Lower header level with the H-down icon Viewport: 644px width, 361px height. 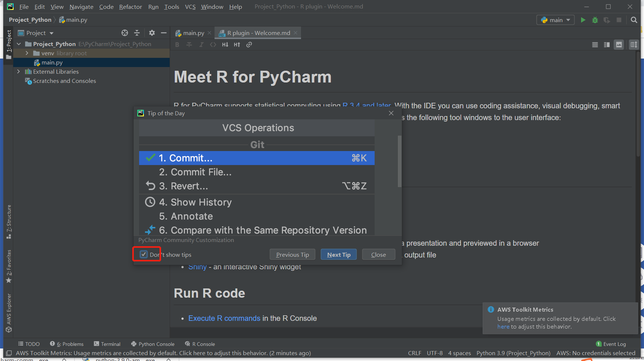pos(225,45)
